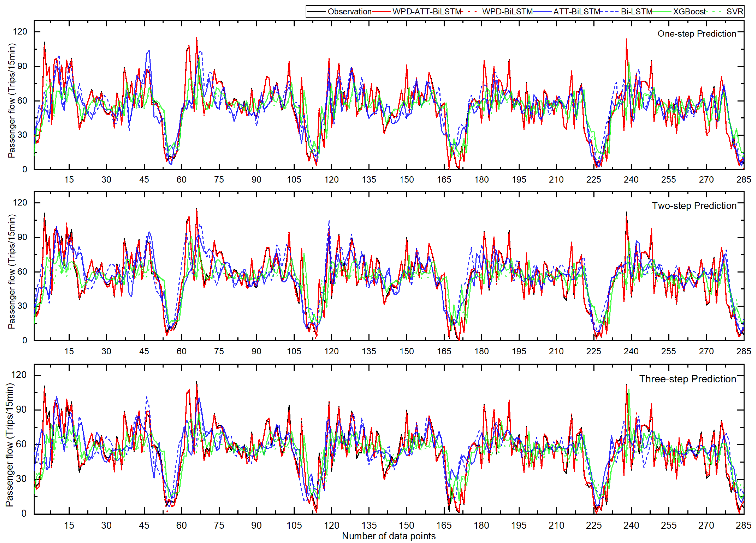Click x-axis tick 15 under One-step Prediction panel
756x543 pixels.
(x=69, y=180)
